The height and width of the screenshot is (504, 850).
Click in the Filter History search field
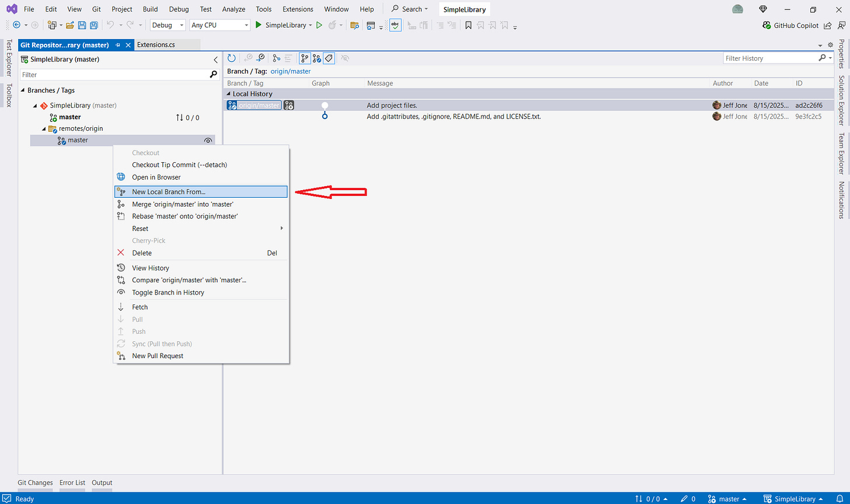[769, 58]
